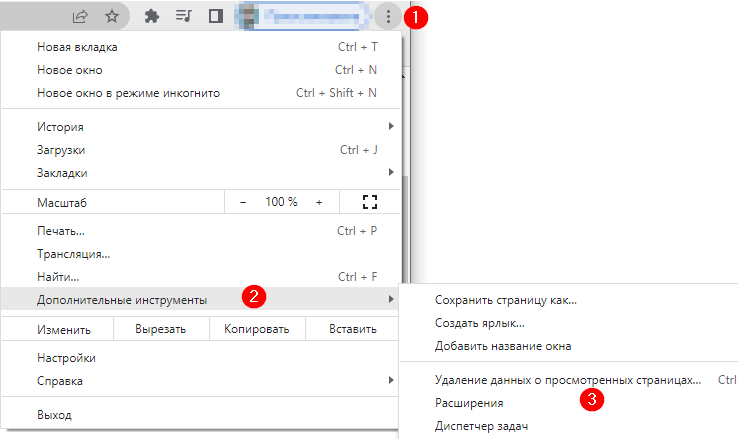
Task: Select Диспетчер задач entry
Action: [481, 426]
